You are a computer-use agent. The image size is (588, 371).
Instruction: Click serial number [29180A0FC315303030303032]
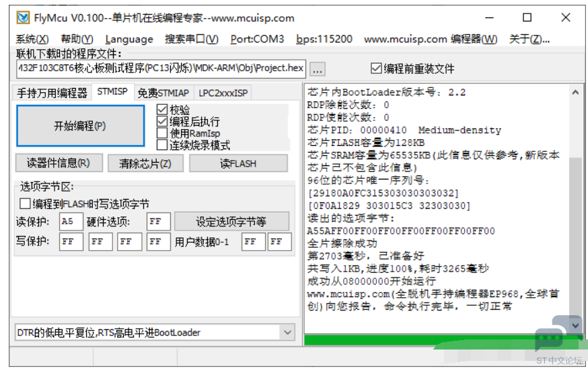tap(383, 193)
